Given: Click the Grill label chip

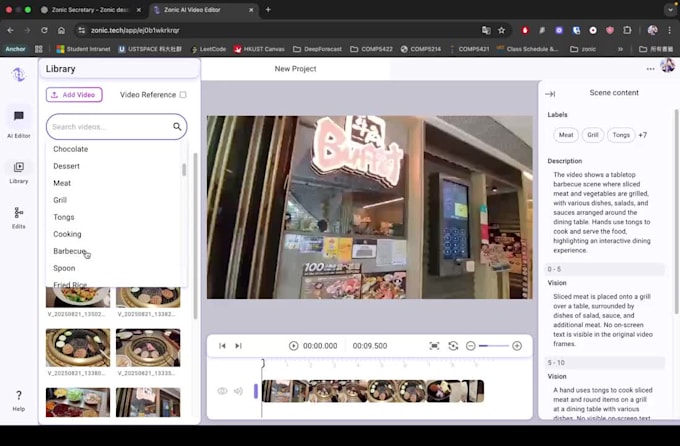Looking at the screenshot, I should [593, 135].
